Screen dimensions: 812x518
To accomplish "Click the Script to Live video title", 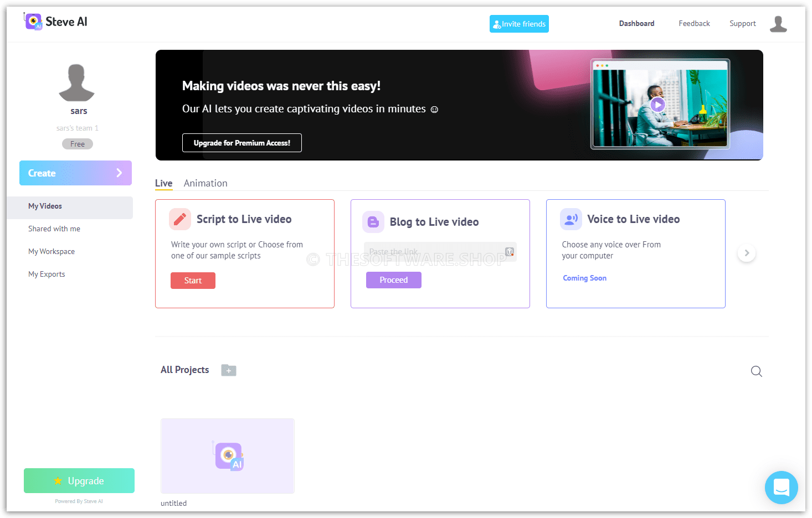I will [x=244, y=219].
